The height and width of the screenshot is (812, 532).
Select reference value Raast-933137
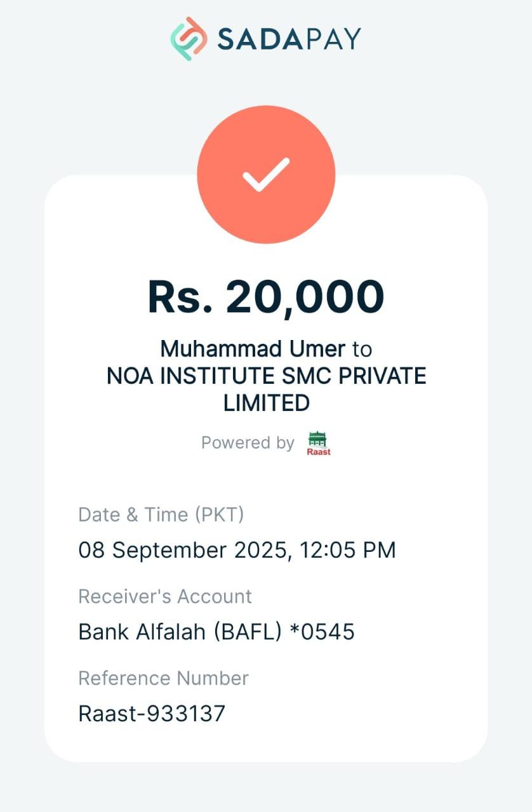pyautogui.click(x=152, y=714)
